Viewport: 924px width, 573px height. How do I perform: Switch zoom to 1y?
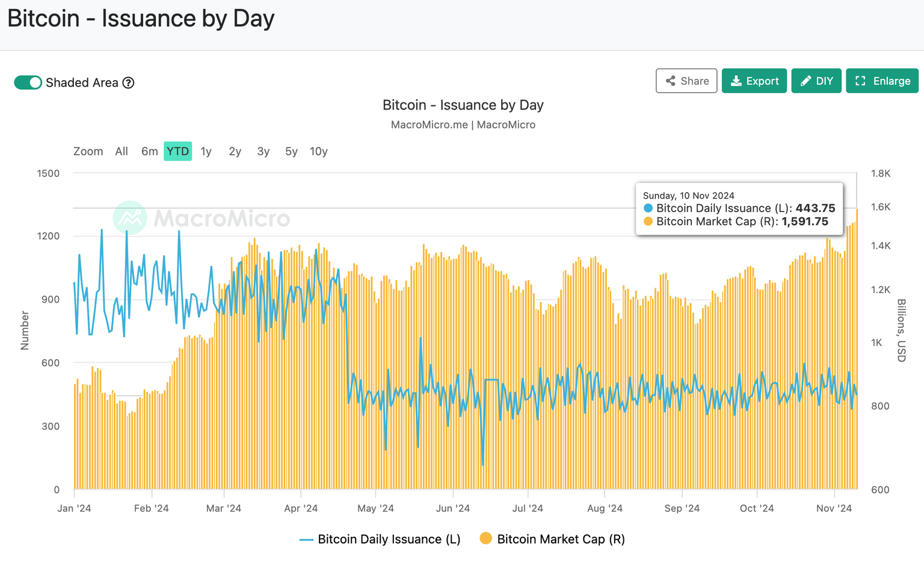[x=206, y=152]
